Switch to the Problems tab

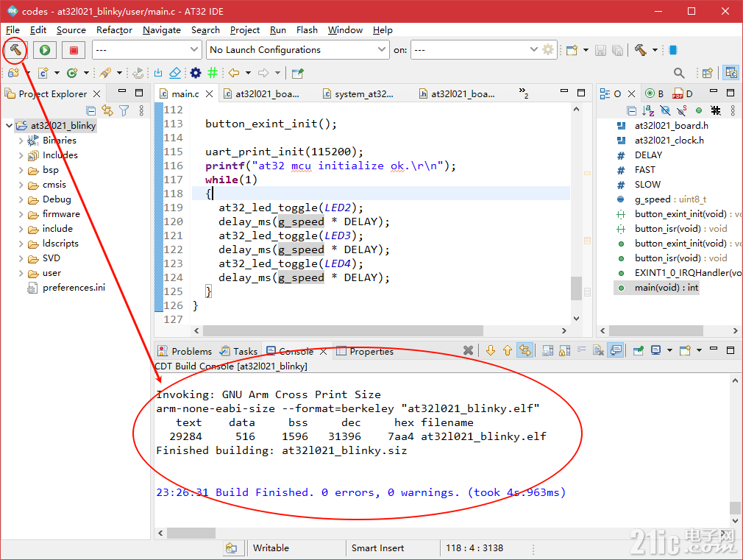pyautogui.click(x=185, y=351)
